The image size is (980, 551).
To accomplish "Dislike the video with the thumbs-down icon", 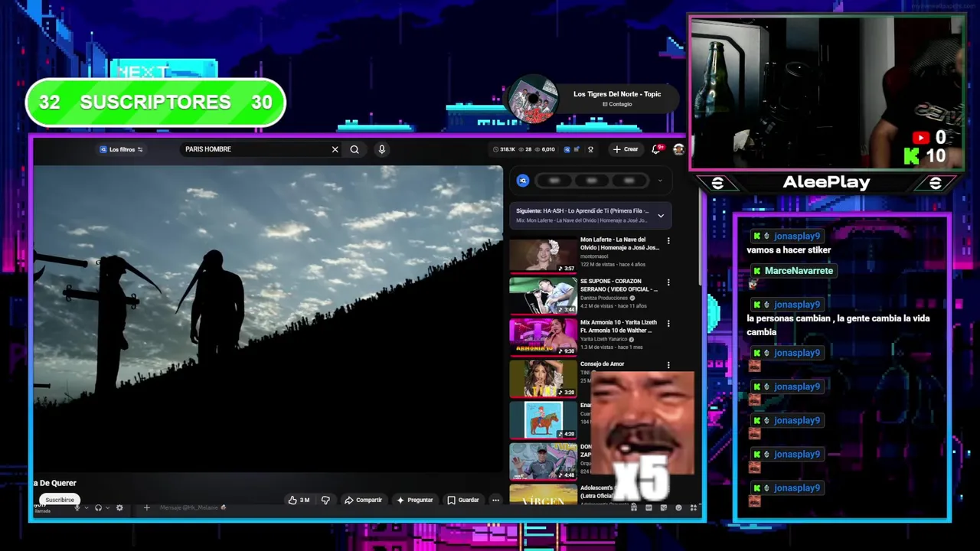I will 325,500.
